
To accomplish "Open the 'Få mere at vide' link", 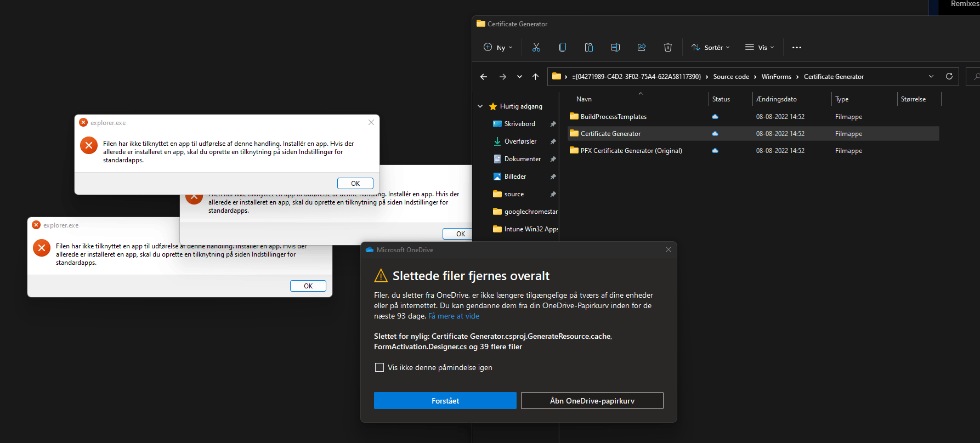I will [454, 316].
